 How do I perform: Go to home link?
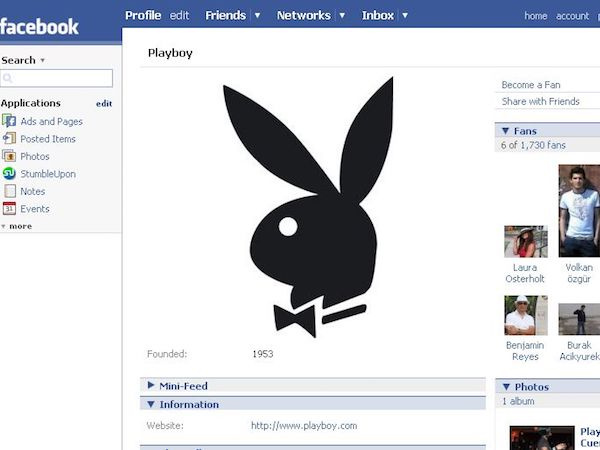click(x=535, y=16)
